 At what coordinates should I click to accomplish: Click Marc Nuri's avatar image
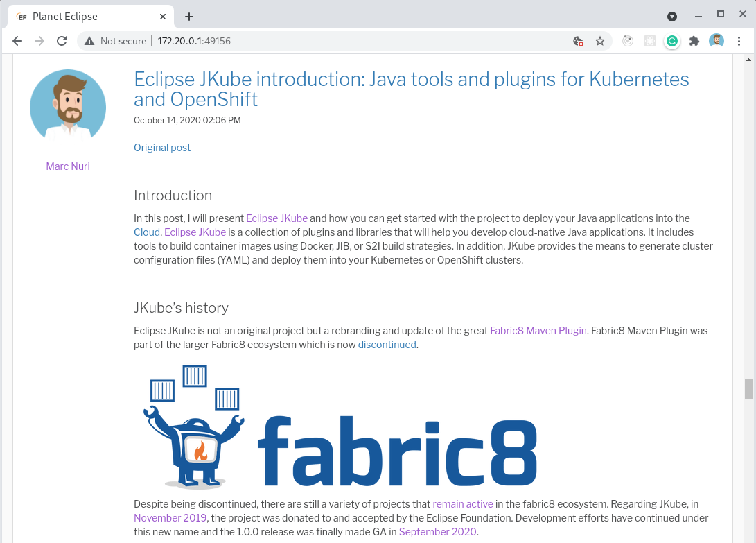point(68,106)
